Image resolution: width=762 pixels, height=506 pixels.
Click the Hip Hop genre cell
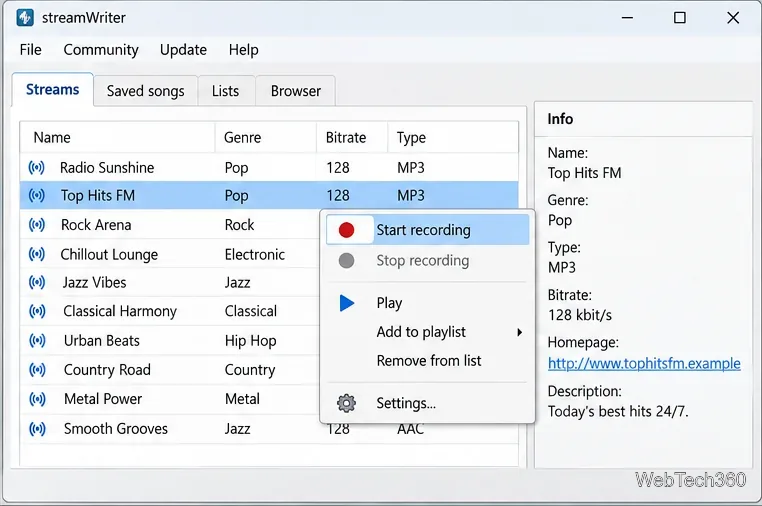pos(250,341)
